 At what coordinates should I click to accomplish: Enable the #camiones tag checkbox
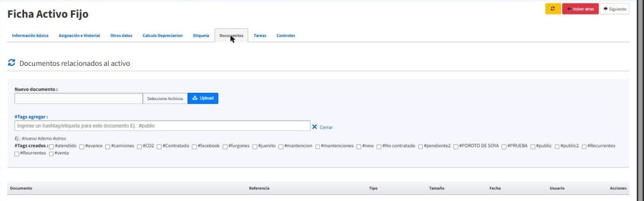[x=108, y=146]
